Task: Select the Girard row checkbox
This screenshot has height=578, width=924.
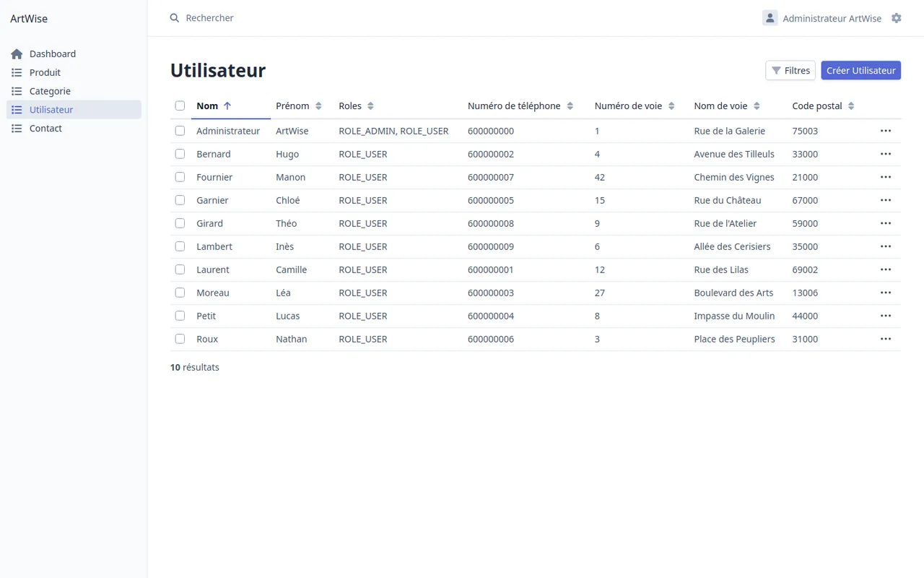Action: (180, 224)
